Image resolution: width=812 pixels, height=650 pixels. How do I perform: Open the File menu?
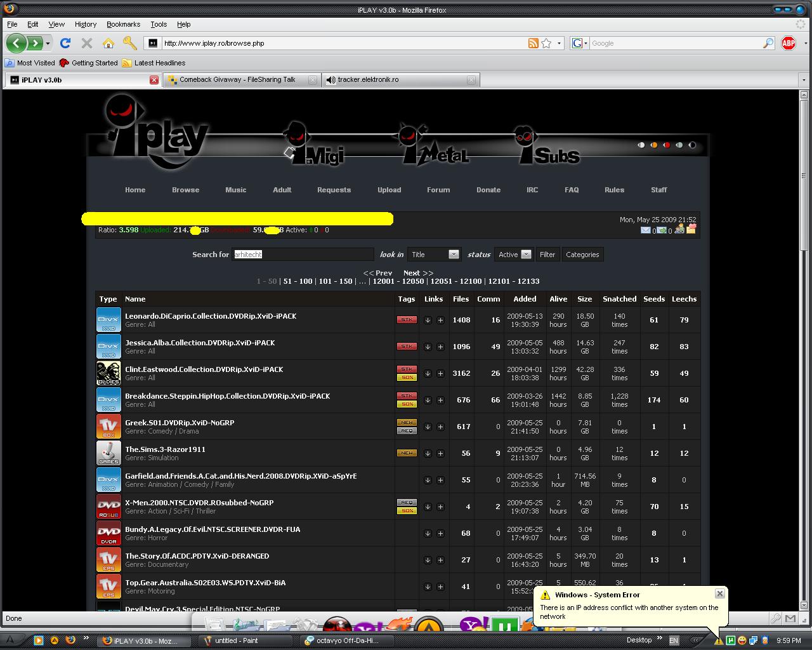[12, 24]
